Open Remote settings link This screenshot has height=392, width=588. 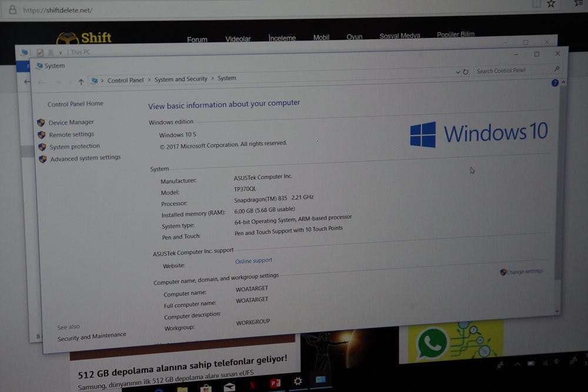(71, 134)
